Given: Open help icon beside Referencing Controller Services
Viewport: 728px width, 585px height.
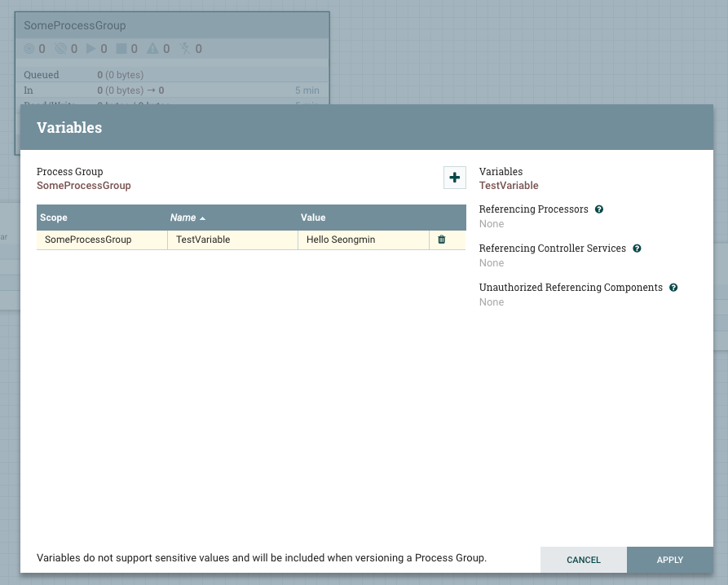Looking at the screenshot, I should coord(637,249).
